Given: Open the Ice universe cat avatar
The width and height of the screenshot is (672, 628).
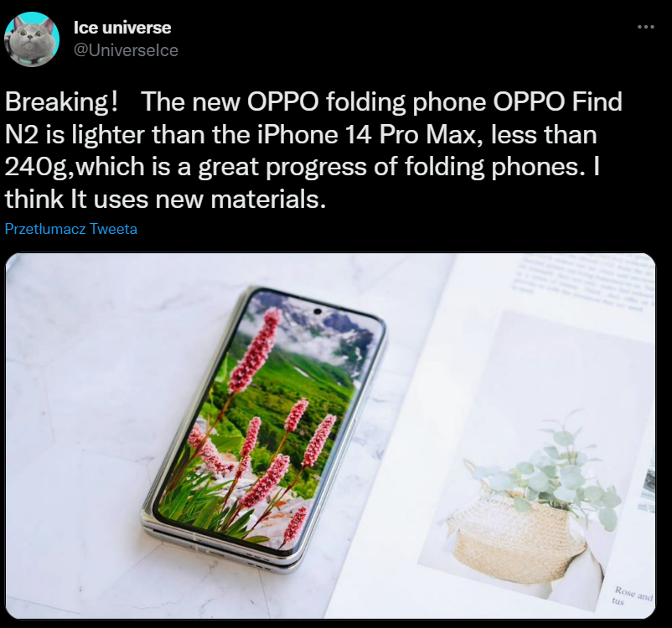Looking at the screenshot, I should (x=32, y=39).
